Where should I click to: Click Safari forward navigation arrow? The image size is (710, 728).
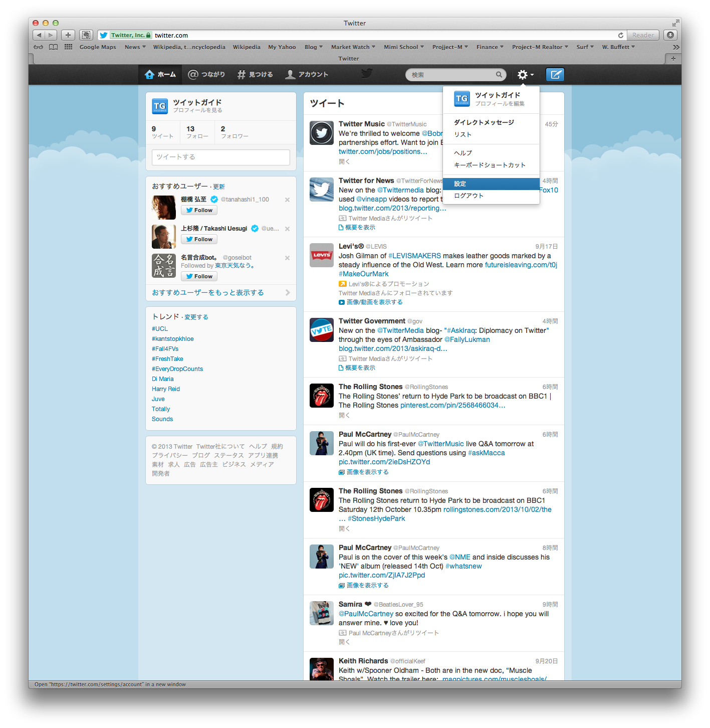pyautogui.click(x=51, y=35)
